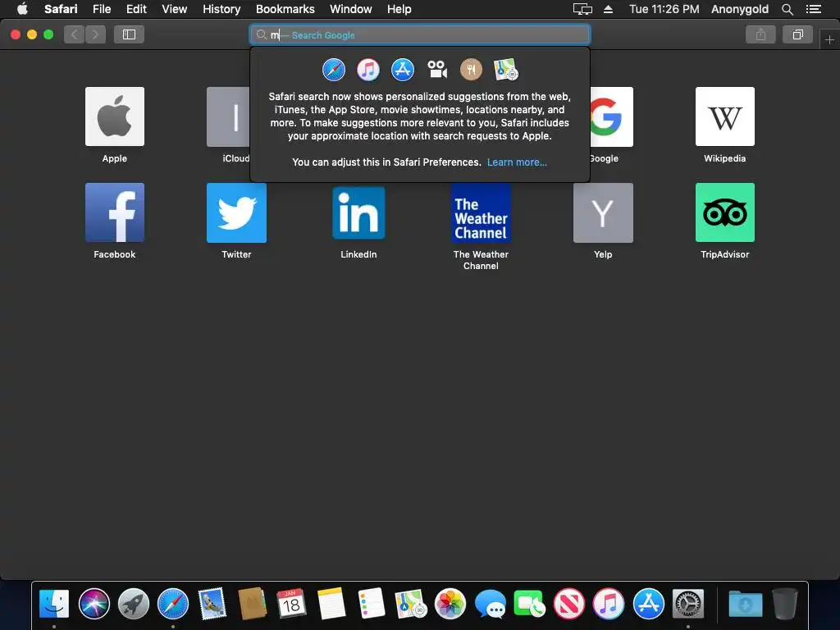Open the Yelp favorite tile
840x630 pixels.
(x=603, y=212)
